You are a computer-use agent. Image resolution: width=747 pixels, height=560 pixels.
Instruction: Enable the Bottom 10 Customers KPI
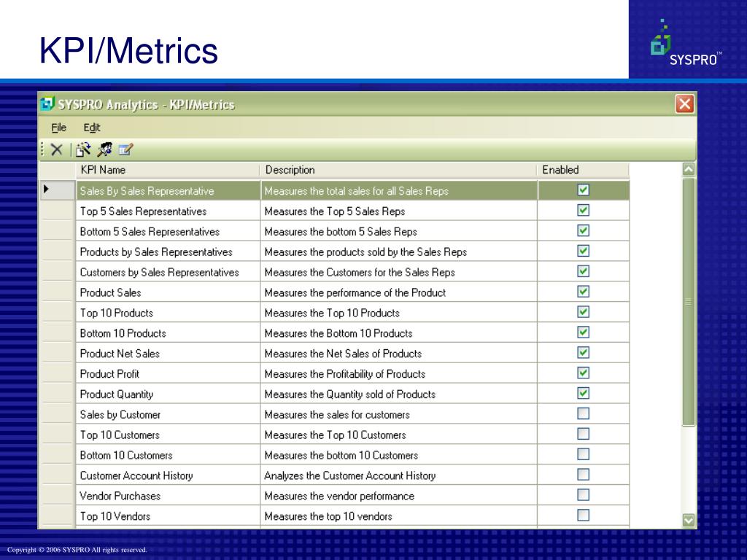(x=583, y=454)
